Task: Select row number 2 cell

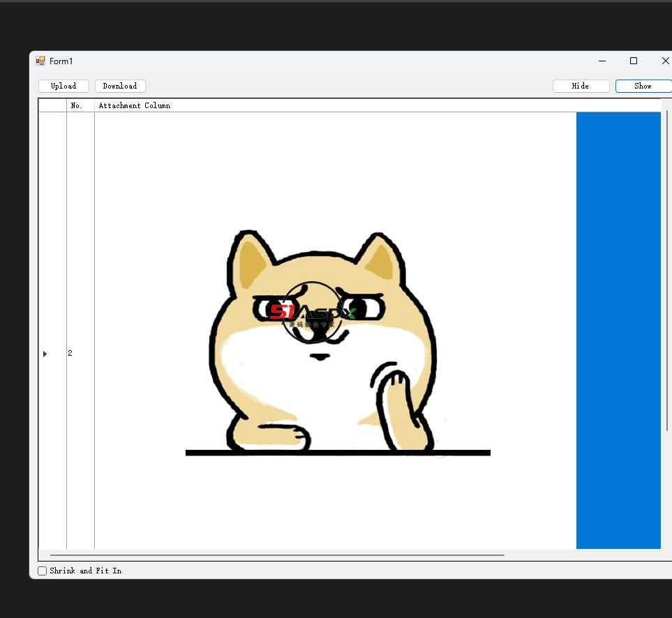Action: [x=80, y=330]
